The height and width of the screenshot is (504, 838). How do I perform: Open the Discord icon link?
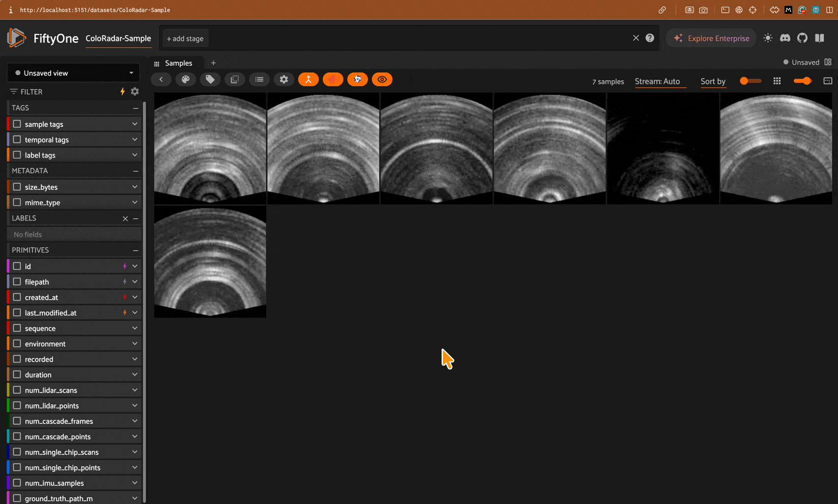point(785,38)
